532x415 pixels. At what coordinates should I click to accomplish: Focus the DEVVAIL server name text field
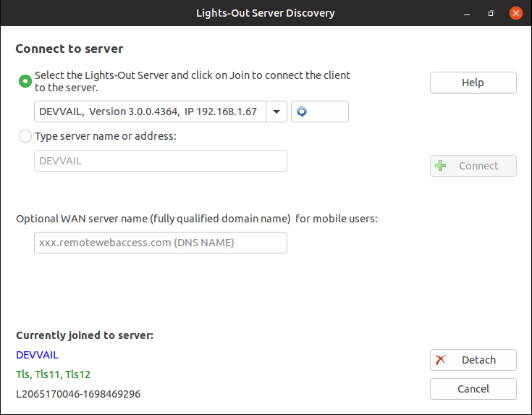click(161, 161)
